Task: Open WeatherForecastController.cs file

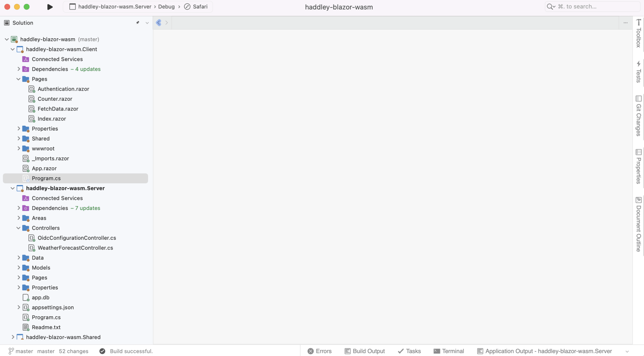Action: [75, 248]
